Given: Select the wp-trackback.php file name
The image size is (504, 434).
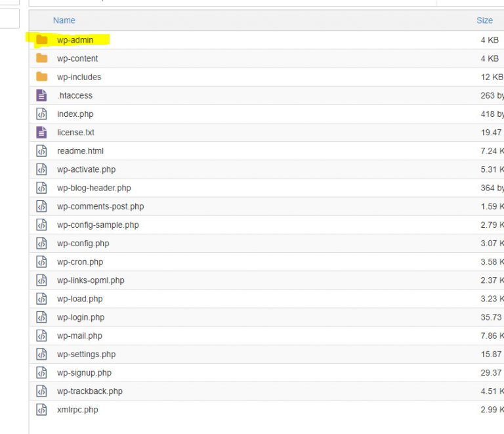Looking at the screenshot, I should tap(90, 391).
